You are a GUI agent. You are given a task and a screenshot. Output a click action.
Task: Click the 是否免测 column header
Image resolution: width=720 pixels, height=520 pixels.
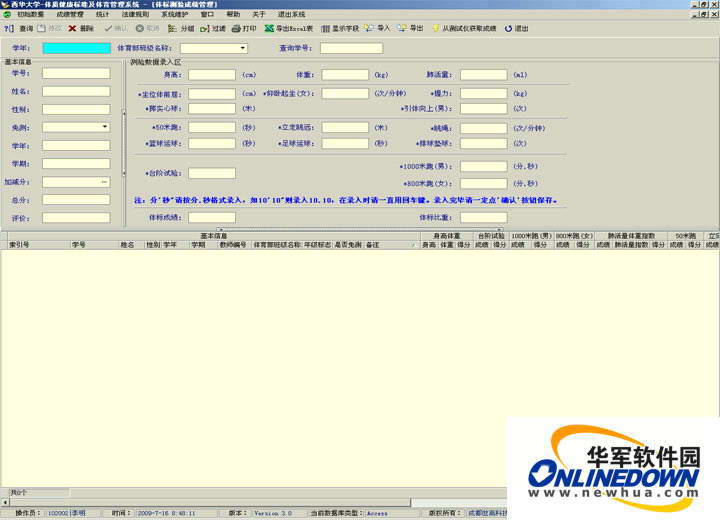coord(348,245)
